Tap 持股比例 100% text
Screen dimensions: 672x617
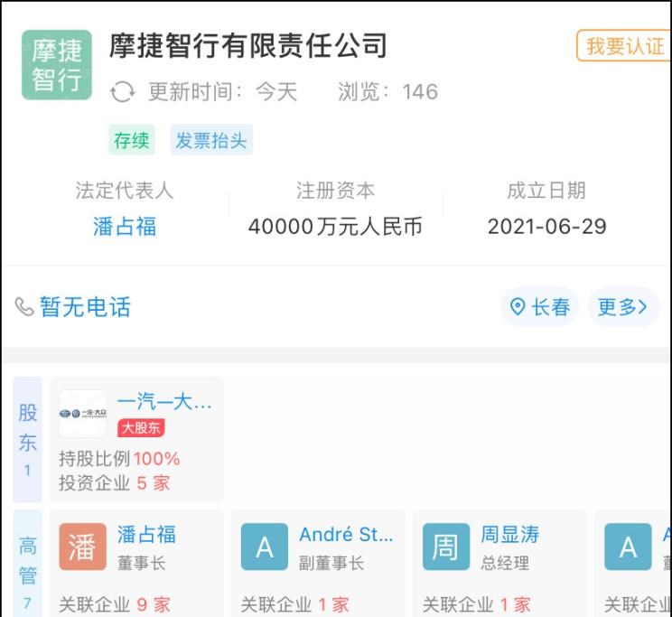[119, 459]
